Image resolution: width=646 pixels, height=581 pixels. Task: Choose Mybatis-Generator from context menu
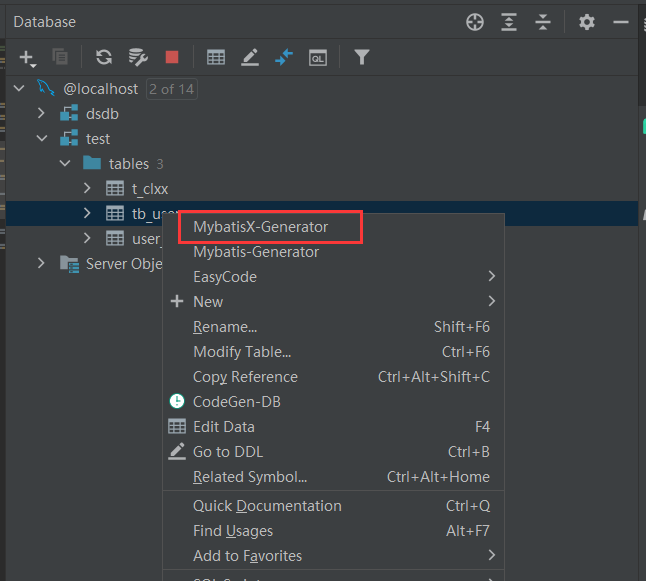334,252
